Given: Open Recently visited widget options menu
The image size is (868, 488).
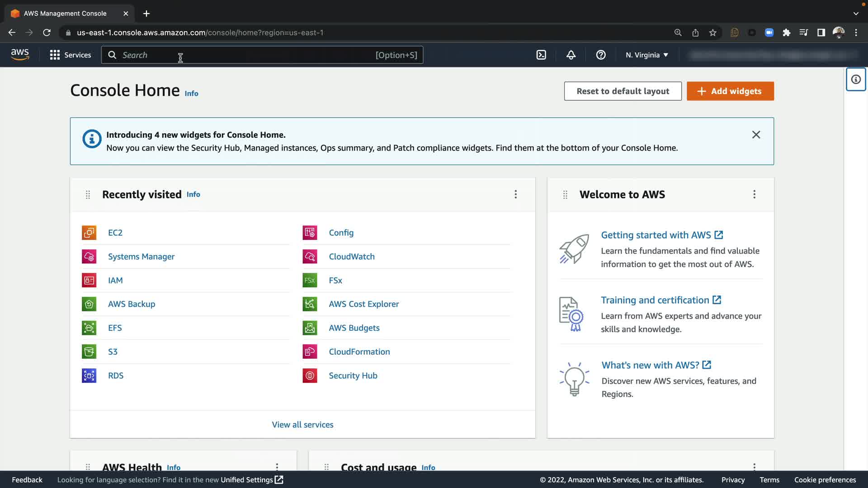Looking at the screenshot, I should pos(515,194).
